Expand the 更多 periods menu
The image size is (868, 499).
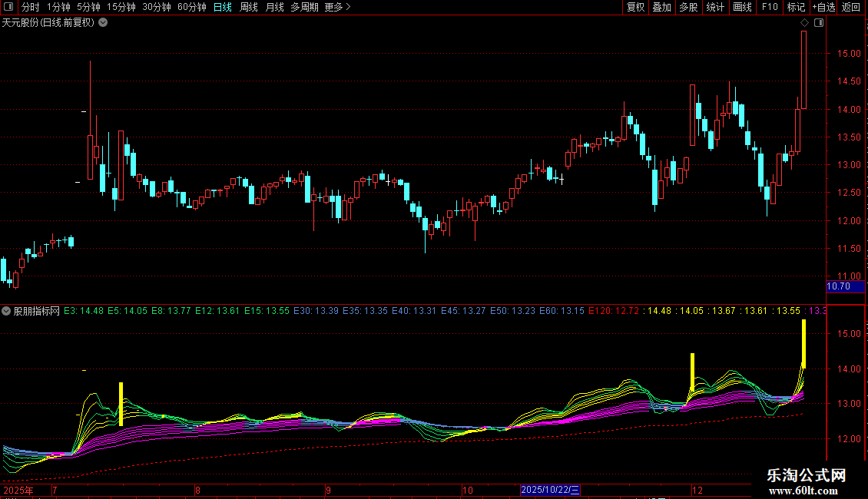[x=338, y=7]
